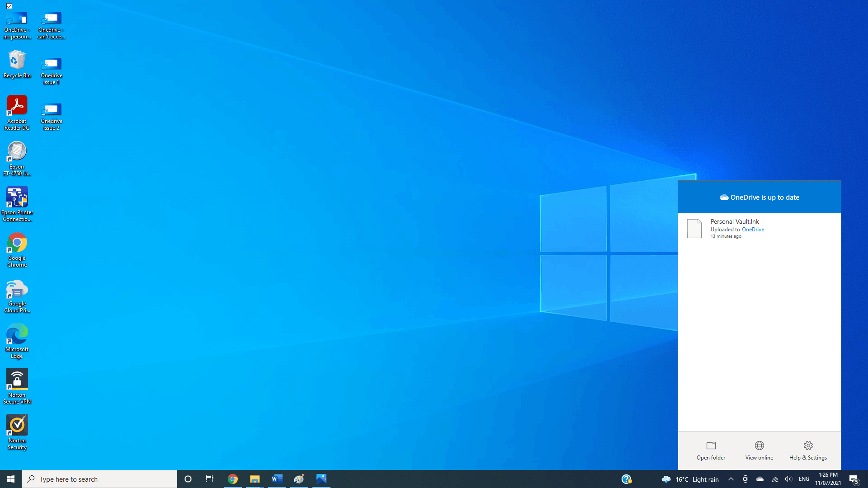Open Help & Settings menu in OneDrive
The image size is (868, 488).
coord(808,450)
